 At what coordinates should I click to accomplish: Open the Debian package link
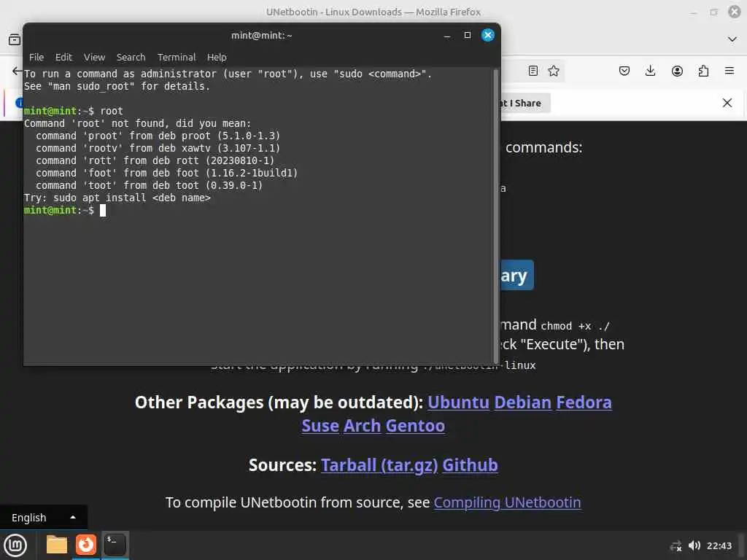click(x=522, y=402)
